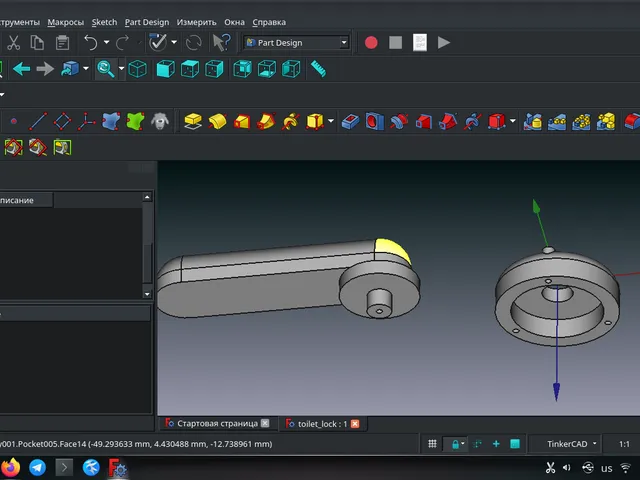This screenshot has width=640, height=480.
Task: Select the Hole tool icon
Action: point(375,121)
